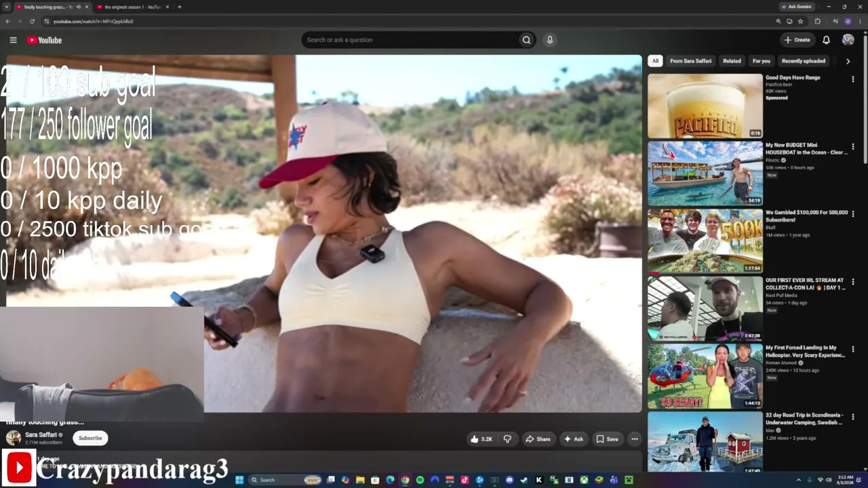Select the 'Recently uploaded' filter chip
Viewport: 868px width, 488px height.
pos(804,61)
